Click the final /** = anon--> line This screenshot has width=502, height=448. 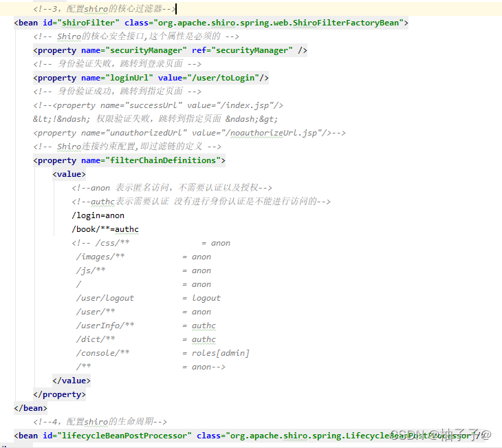(x=151, y=367)
